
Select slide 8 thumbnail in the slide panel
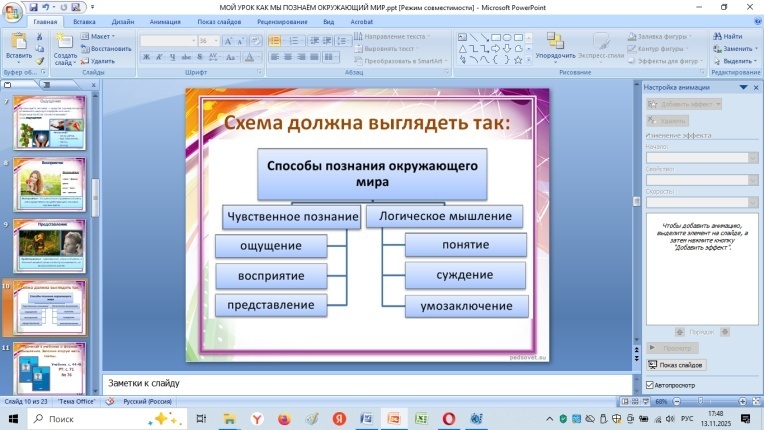[50, 184]
